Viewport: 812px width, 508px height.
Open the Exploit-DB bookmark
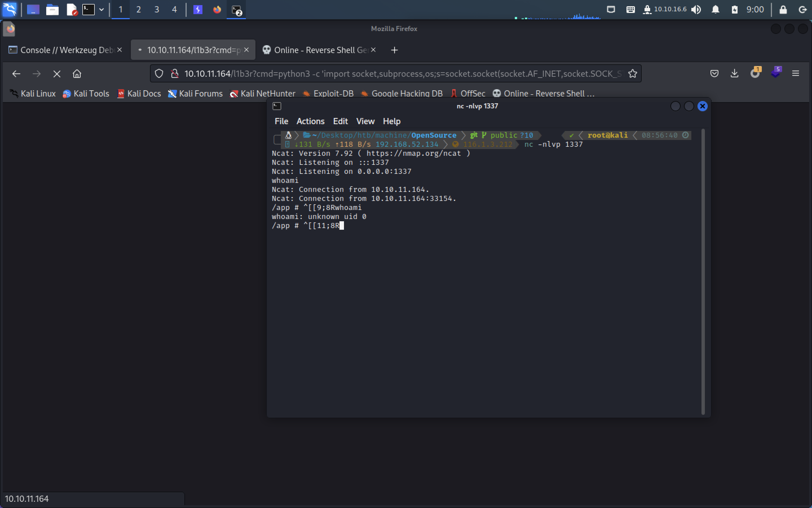coord(328,93)
